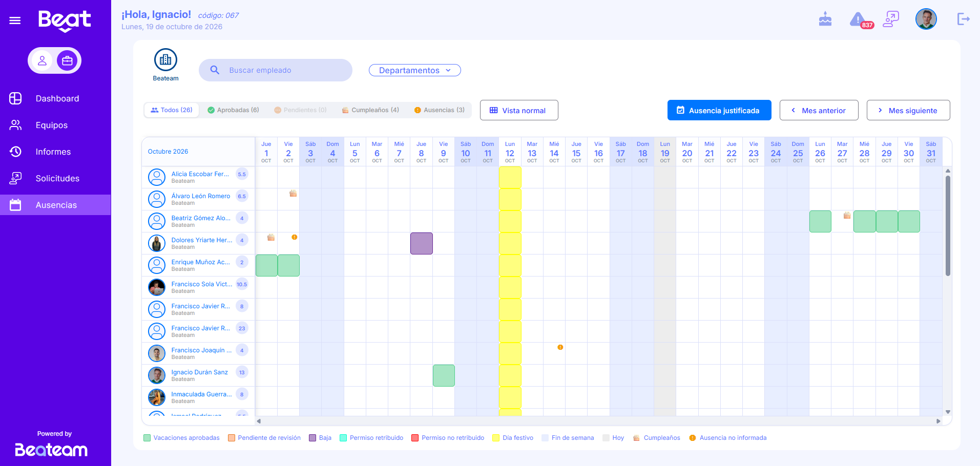Select the Pendientes (0) filter tab
This screenshot has width=980, height=466.
click(300, 110)
